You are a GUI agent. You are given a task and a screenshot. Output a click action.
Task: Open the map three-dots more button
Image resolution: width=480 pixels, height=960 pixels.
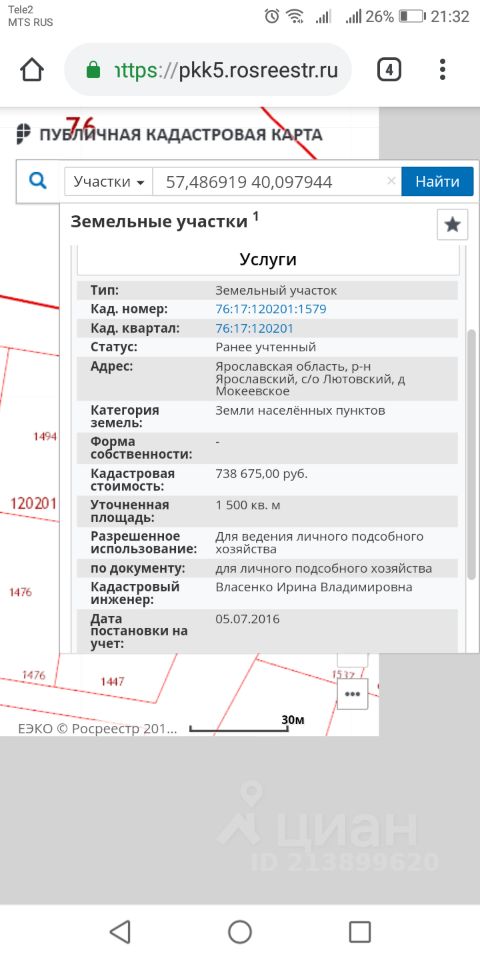pyautogui.click(x=352, y=694)
